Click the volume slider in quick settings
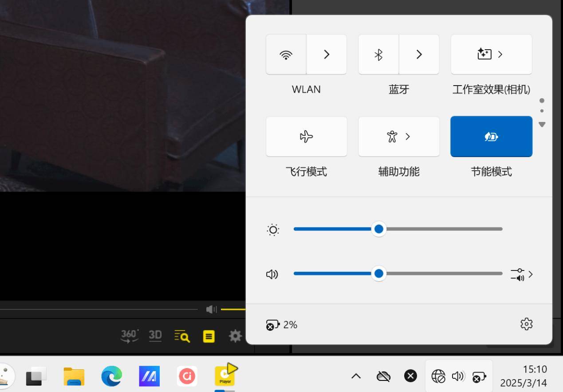This screenshot has width=563, height=392. [x=439, y=274]
